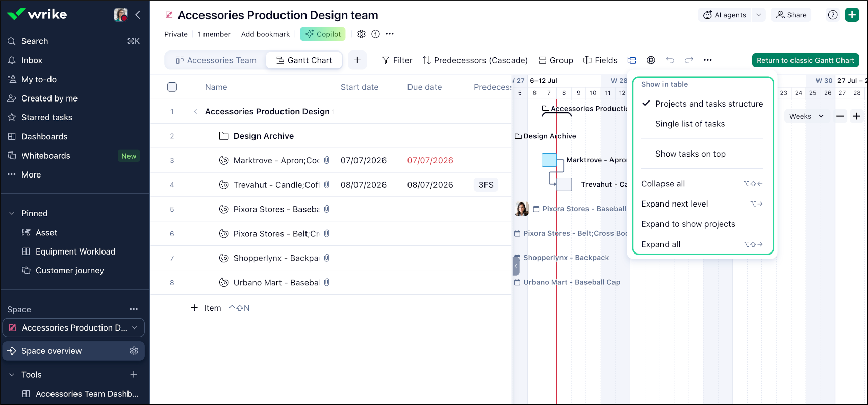Open the Fields selector
The image size is (868, 405).
600,60
